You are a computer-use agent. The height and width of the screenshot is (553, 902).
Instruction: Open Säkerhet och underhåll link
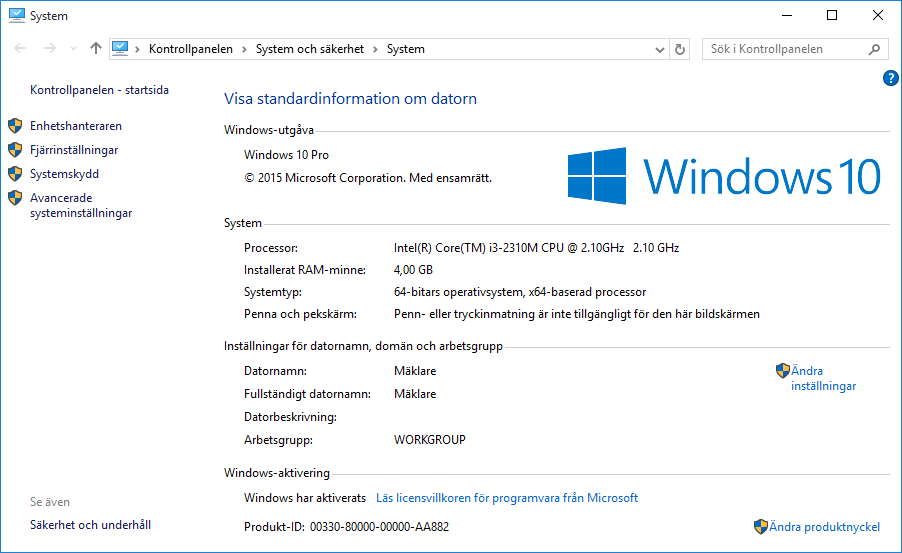click(x=90, y=525)
